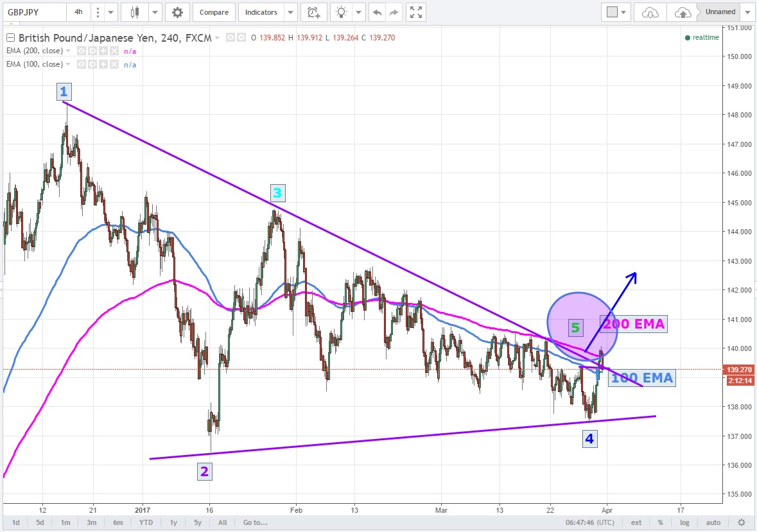This screenshot has width=757, height=532.
Task: Open the time interval dropdown next to 4h
Action: pyautogui.click(x=111, y=12)
